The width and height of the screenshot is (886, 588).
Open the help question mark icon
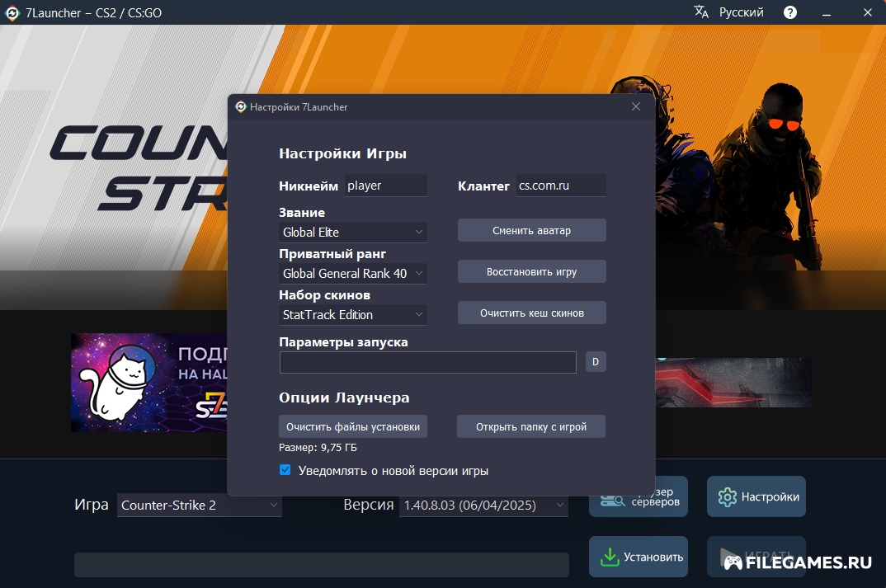(x=790, y=12)
